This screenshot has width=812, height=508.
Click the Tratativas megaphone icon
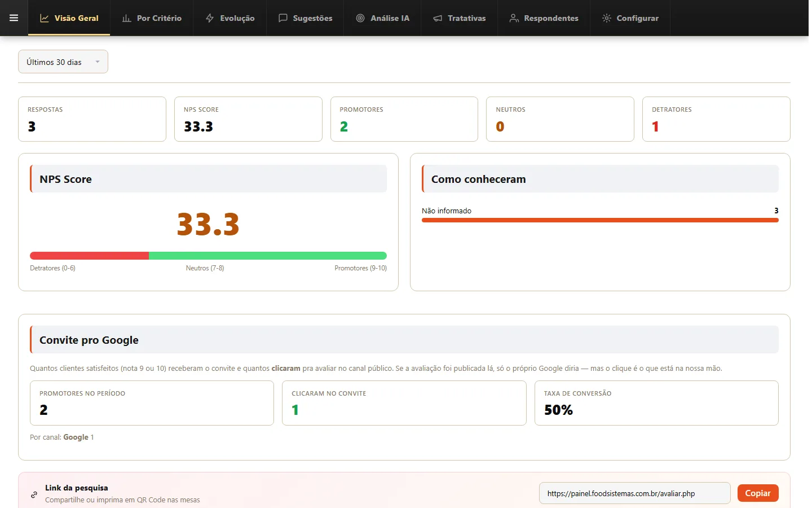point(438,18)
